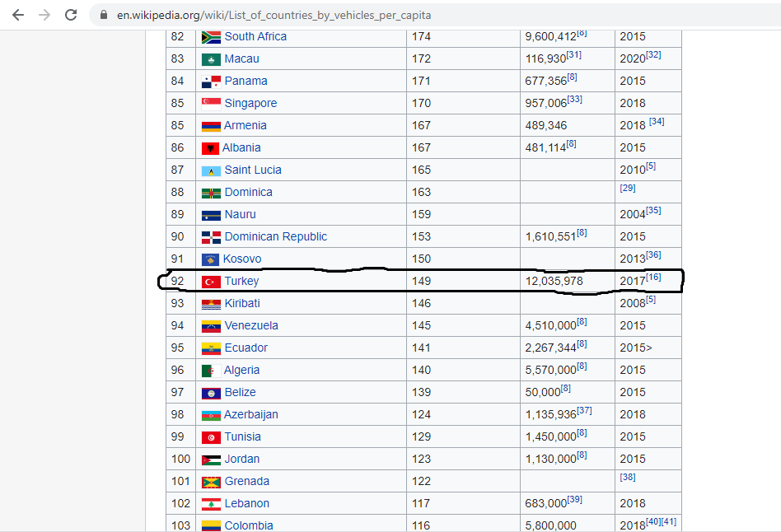Open the Lebanon article link
This screenshot has height=532, width=781.
pyautogui.click(x=247, y=503)
